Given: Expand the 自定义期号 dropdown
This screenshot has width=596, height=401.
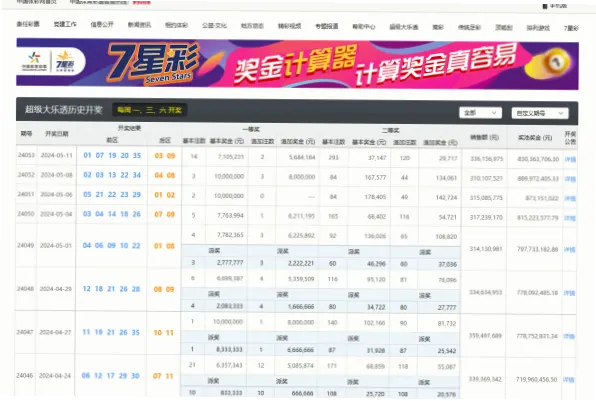Looking at the screenshot, I should coord(540,113).
